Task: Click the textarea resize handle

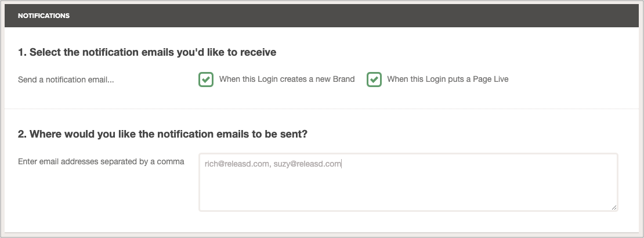Action: click(x=614, y=207)
